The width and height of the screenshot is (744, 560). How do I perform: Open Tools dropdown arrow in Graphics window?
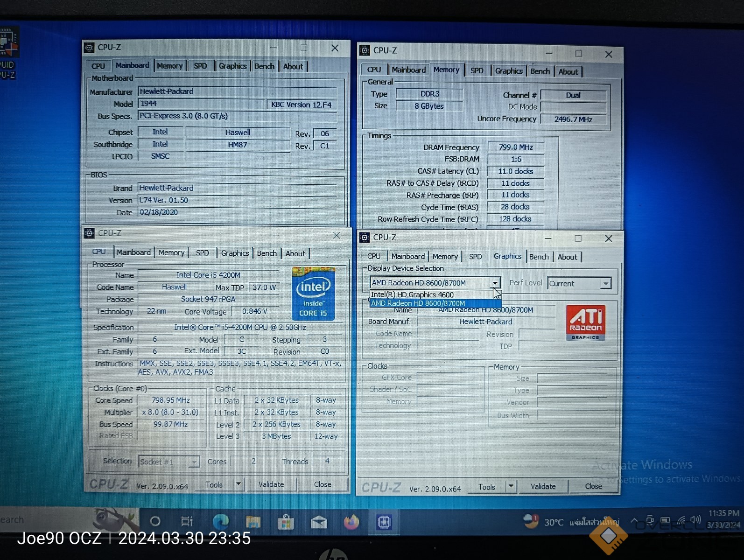pos(511,486)
